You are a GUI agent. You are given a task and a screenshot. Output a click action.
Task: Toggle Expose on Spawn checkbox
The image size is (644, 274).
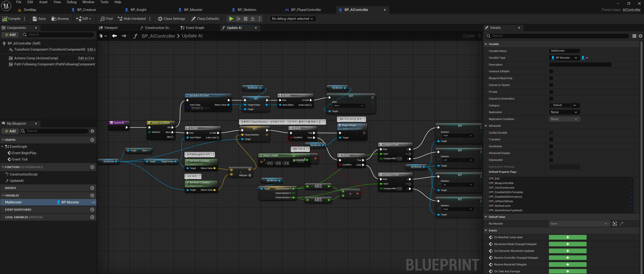pyautogui.click(x=551, y=85)
